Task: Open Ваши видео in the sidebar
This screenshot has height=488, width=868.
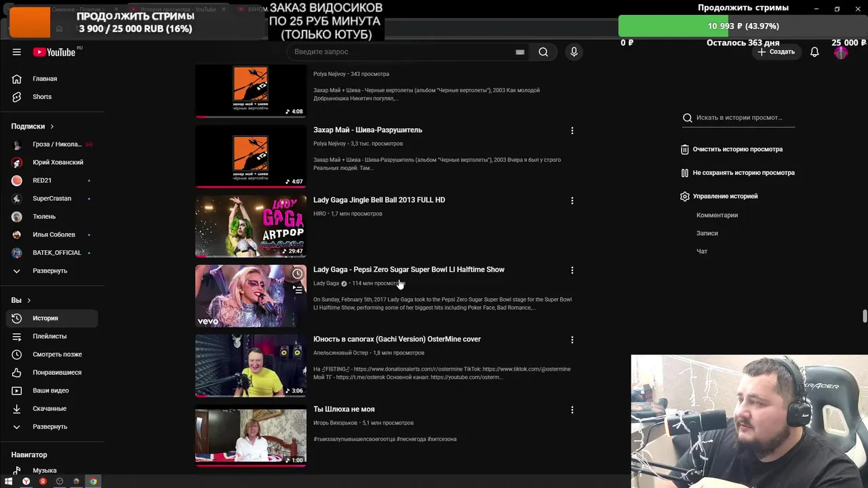Action: coord(52,390)
